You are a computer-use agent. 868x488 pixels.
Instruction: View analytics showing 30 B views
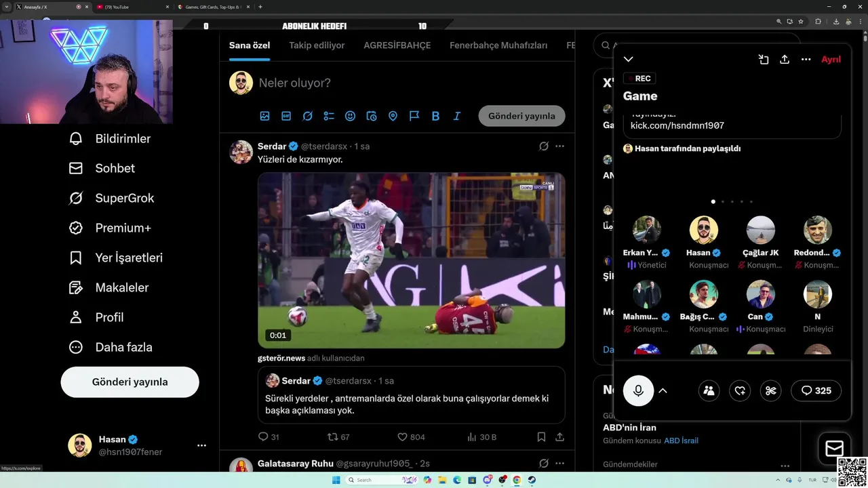click(482, 437)
